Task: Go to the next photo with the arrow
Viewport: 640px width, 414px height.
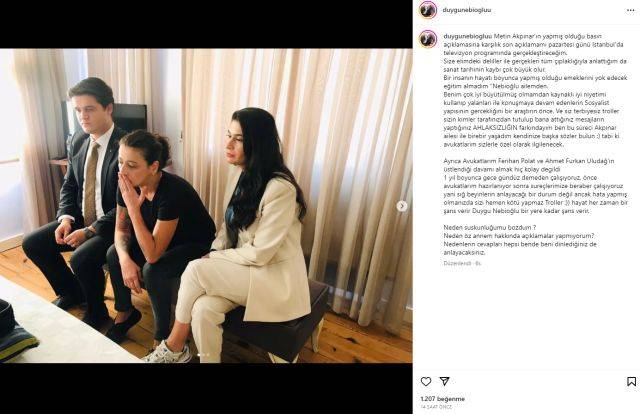Action: 402,206
